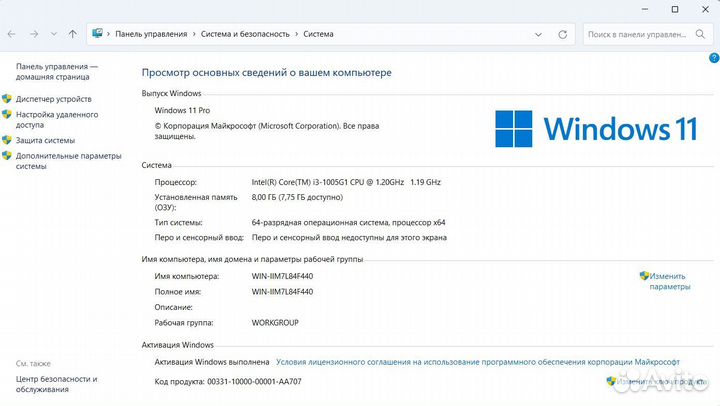Click the "Активация Windows выполнена" status text

(212, 362)
